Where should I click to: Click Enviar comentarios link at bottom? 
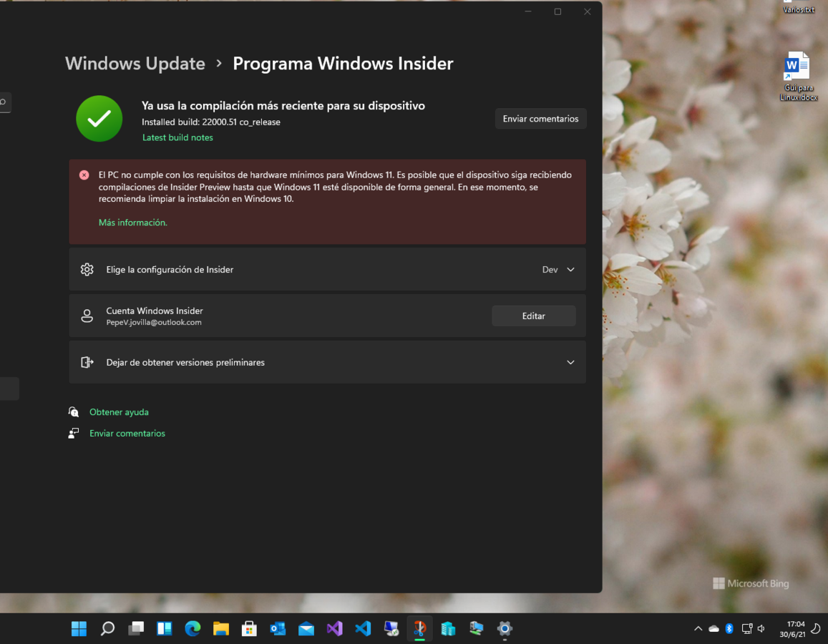pos(127,434)
